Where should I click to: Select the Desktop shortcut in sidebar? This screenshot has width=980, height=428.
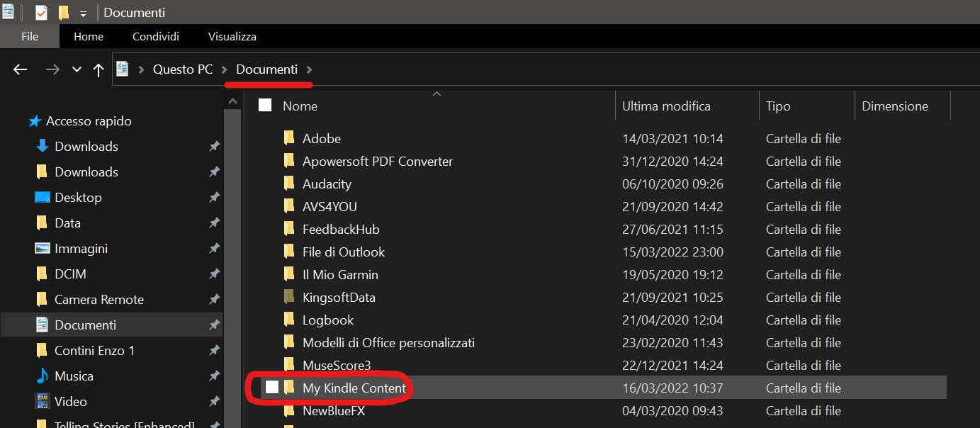tap(78, 198)
